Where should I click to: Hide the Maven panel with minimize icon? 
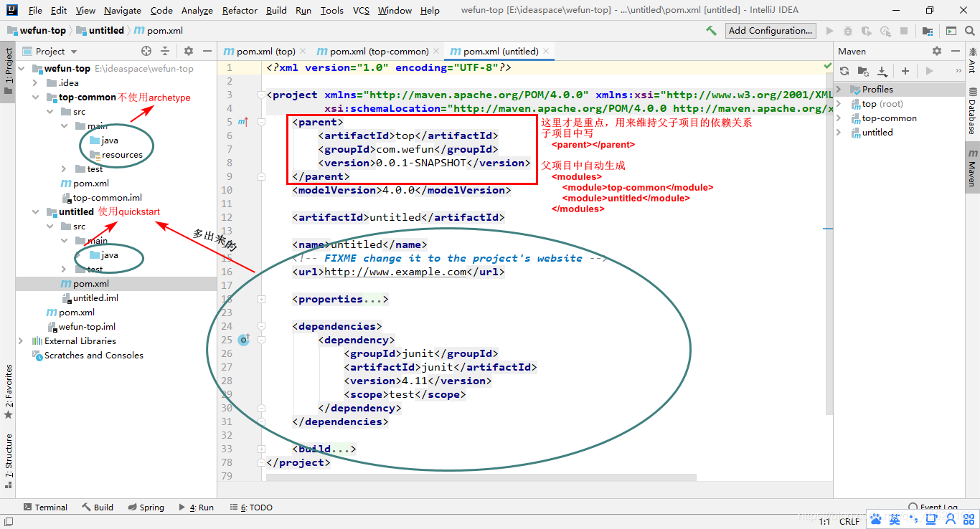[x=956, y=51]
